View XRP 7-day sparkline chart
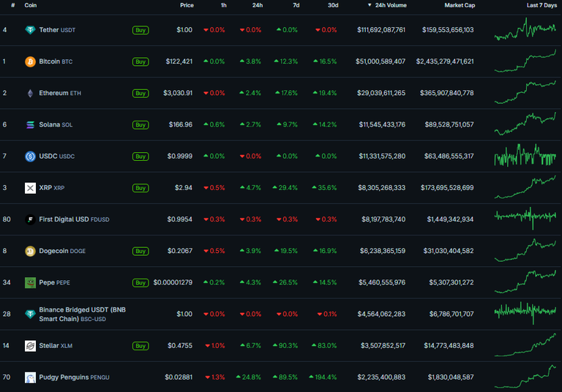The image size is (562, 392). [525, 187]
